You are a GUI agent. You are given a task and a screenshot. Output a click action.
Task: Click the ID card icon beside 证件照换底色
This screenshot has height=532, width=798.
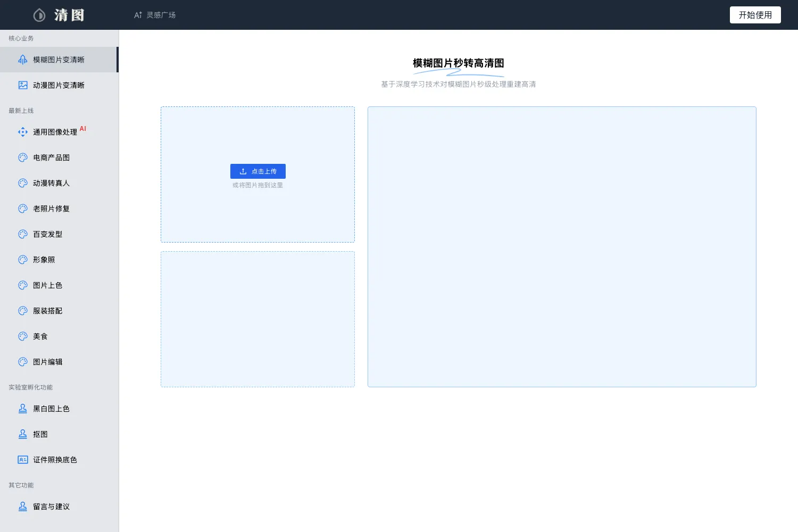(x=23, y=460)
